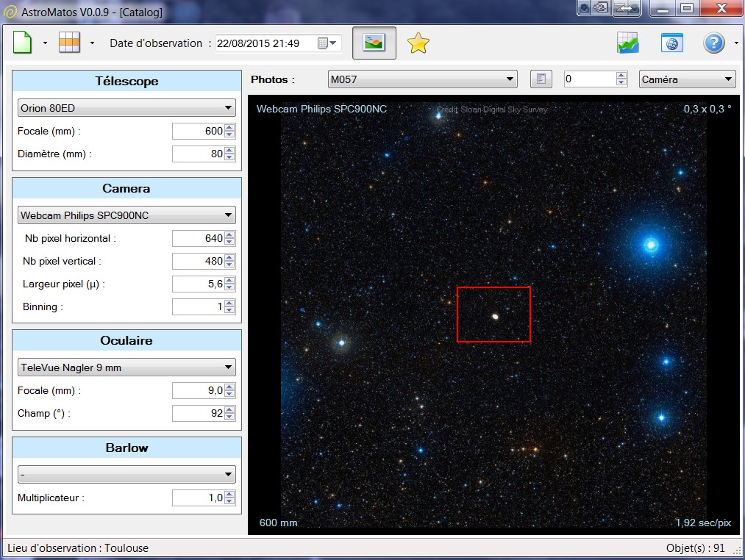Open the Webcam Philips SPC900NC dropdown
745x560 pixels.
tap(126, 215)
